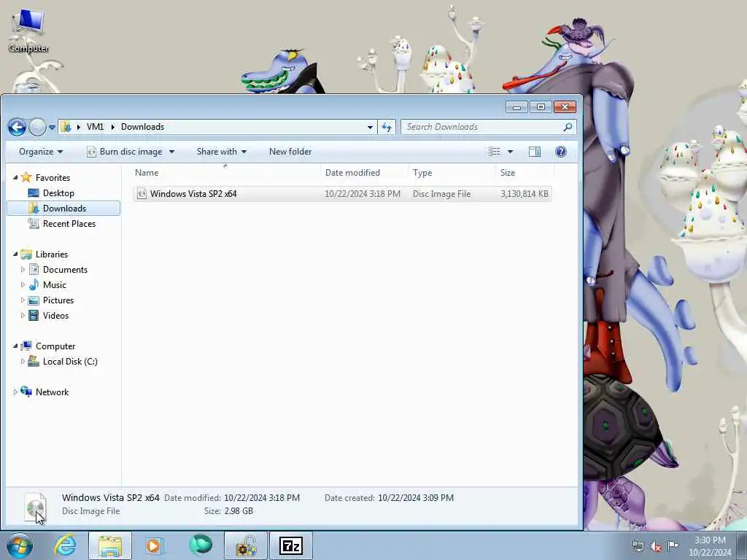Image resolution: width=747 pixels, height=560 pixels.
Task: Click New folder button
Action: point(290,152)
